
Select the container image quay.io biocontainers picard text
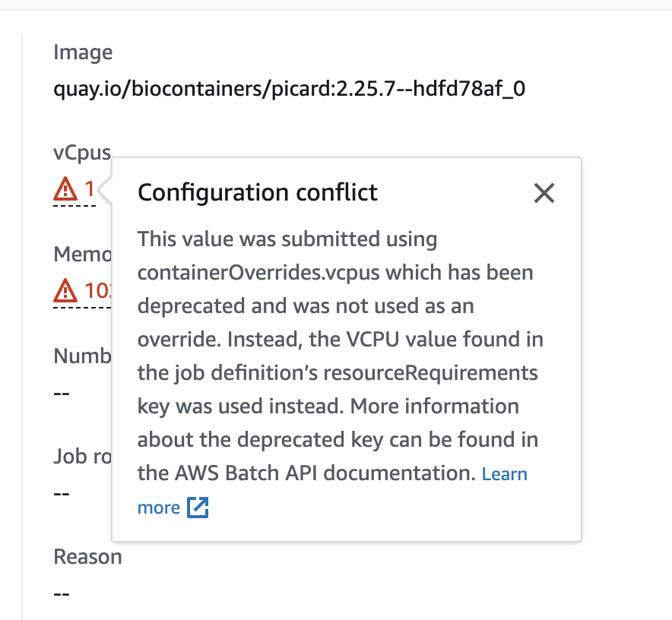(x=290, y=88)
